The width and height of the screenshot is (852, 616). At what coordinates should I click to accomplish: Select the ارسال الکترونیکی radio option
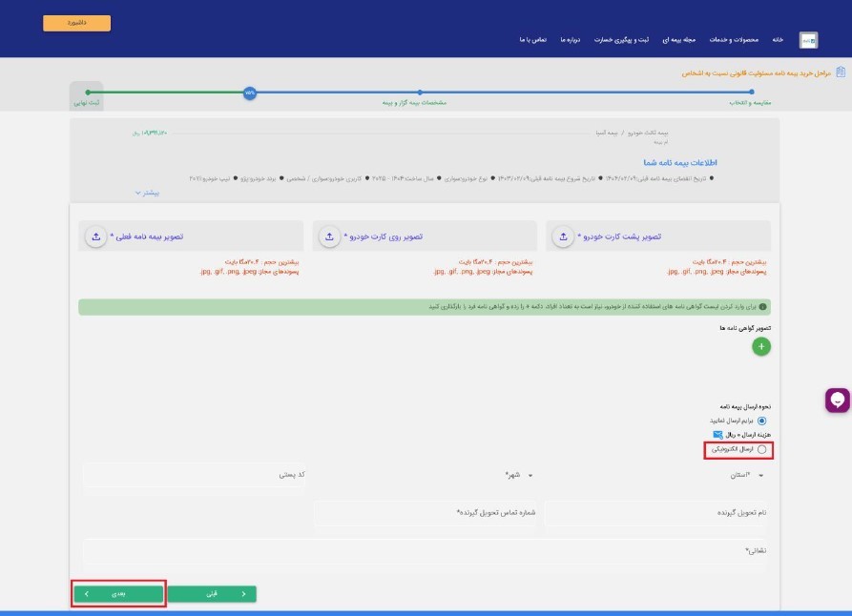tap(761, 449)
